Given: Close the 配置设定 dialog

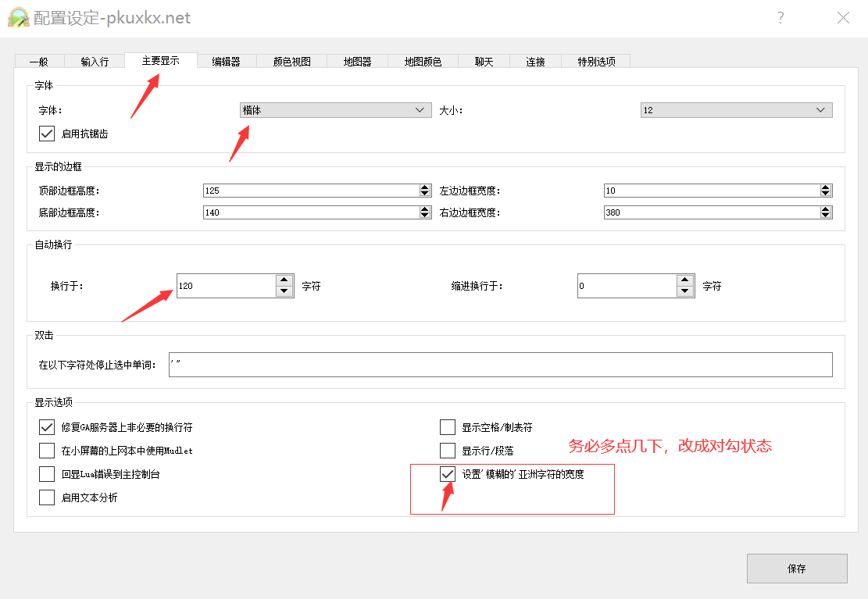Looking at the screenshot, I should pos(843,18).
